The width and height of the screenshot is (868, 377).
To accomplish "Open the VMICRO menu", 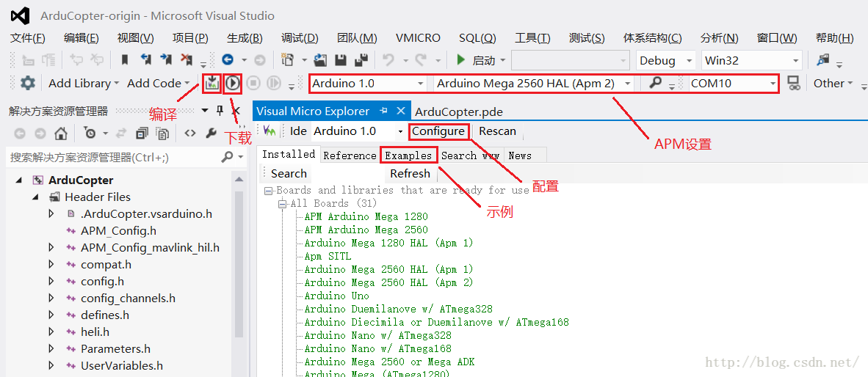I will tap(418, 38).
